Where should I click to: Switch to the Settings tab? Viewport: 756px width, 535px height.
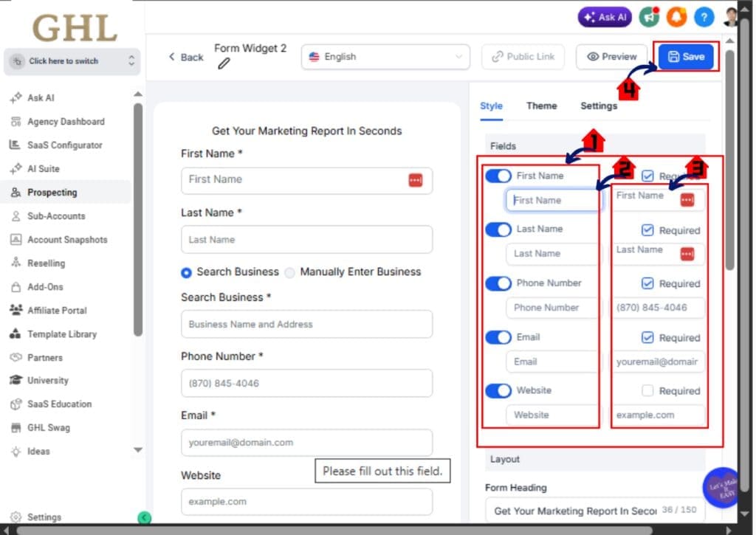(598, 106)
